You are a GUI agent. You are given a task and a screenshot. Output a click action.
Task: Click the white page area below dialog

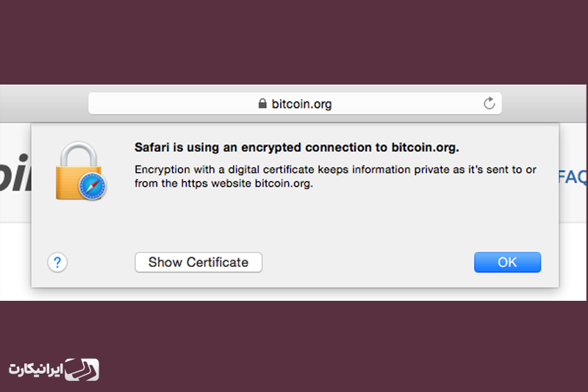(293, 294)
